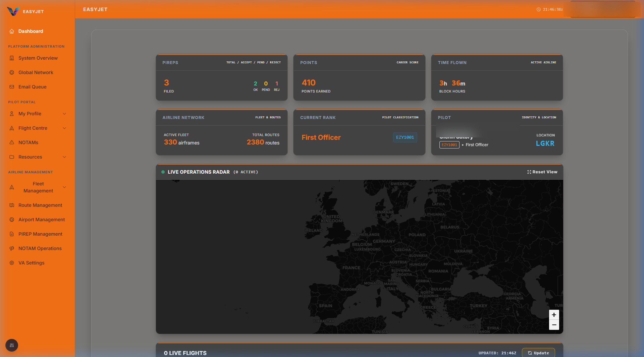Zoom in on the radar map
This screenshot has height=357, width=644.
554,315
